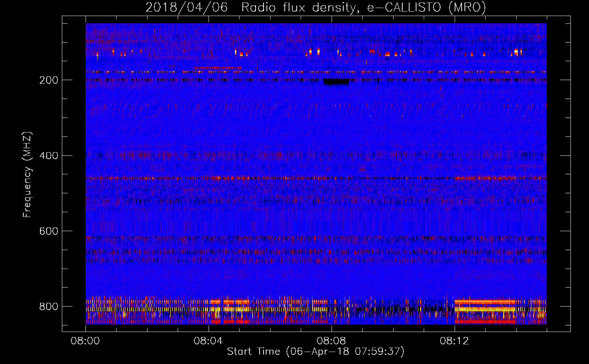
Task: Click the 200 frequency tick label
Action: click(x=49, y=80)
